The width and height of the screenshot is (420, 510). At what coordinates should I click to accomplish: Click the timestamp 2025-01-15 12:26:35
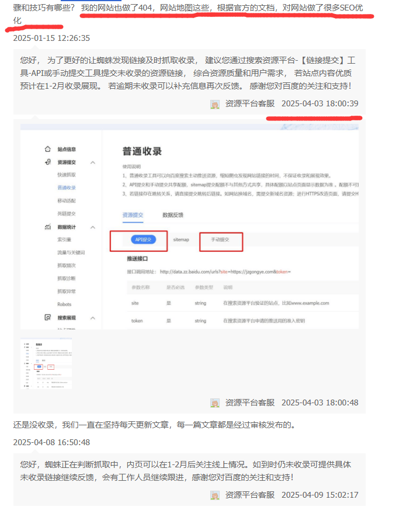point(51,38)
